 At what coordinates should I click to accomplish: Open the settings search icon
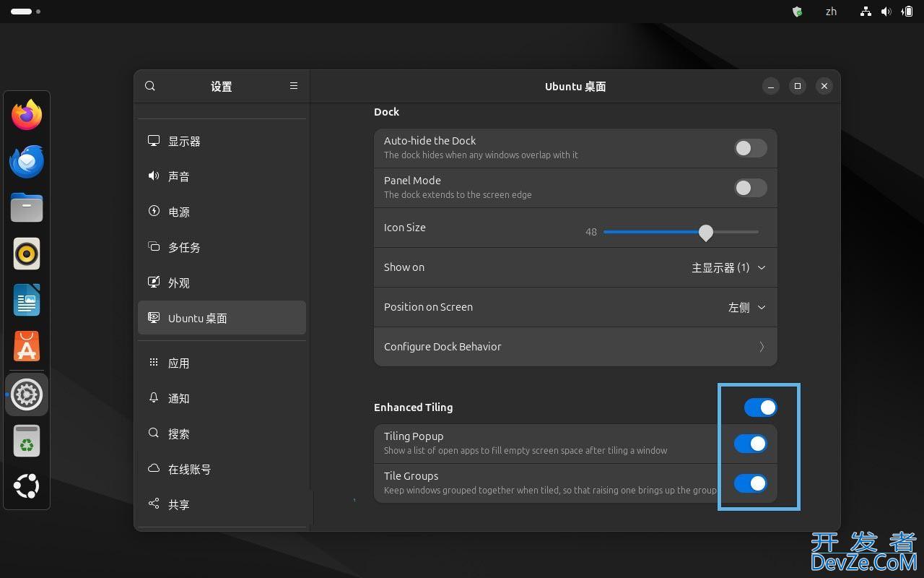pos(150,86)
